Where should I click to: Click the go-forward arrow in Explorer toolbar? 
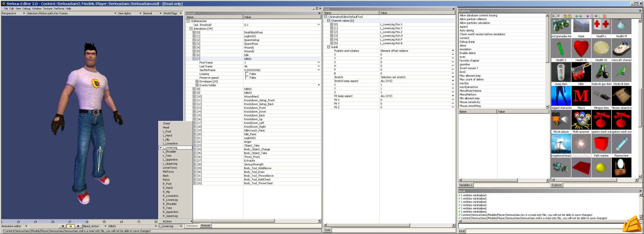(x=581, y=16)
